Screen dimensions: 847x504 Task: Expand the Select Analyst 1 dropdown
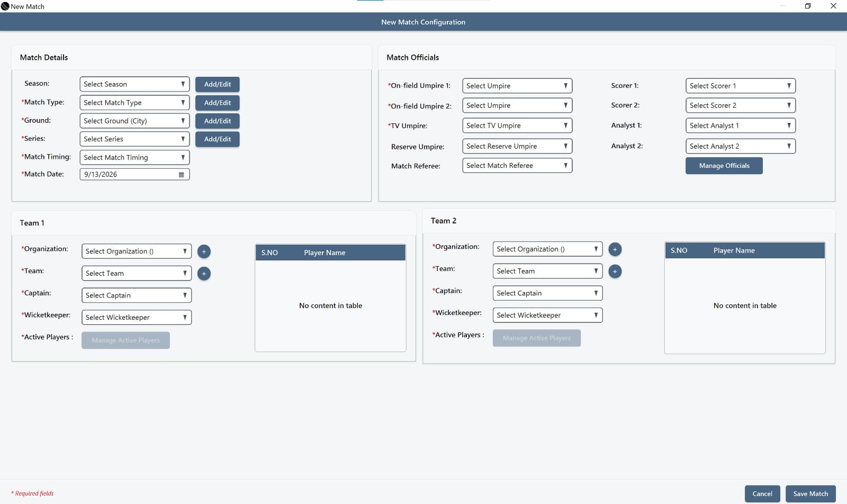tap(741, 125)
